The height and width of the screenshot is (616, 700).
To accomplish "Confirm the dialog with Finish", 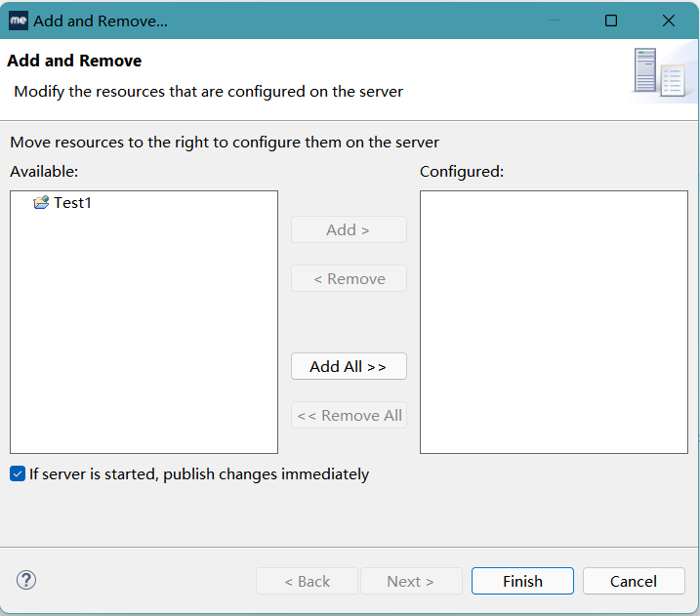I will (522, 581).
